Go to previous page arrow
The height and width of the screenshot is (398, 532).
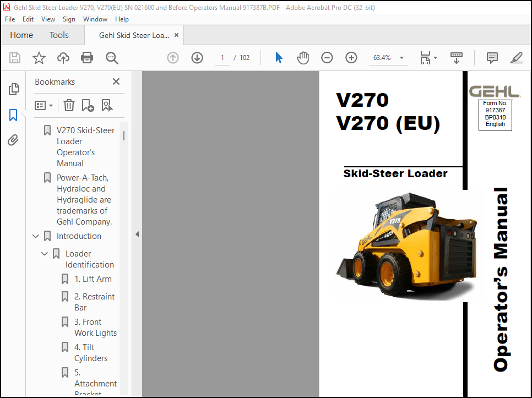[173, 58]
